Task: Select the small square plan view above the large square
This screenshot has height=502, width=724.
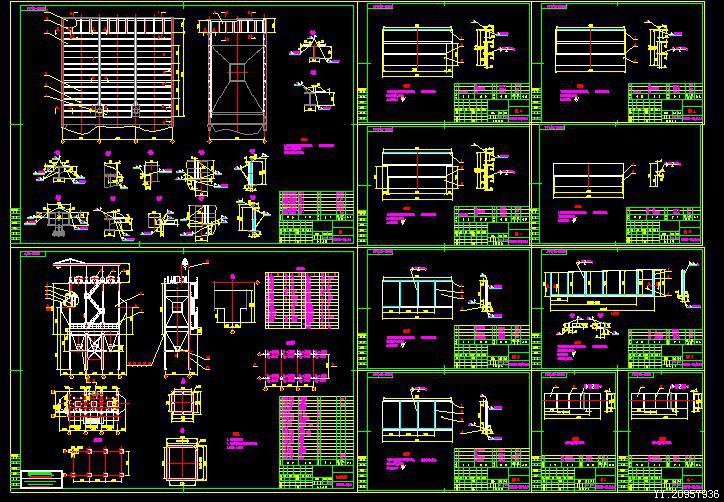Action: pos(184,405)
